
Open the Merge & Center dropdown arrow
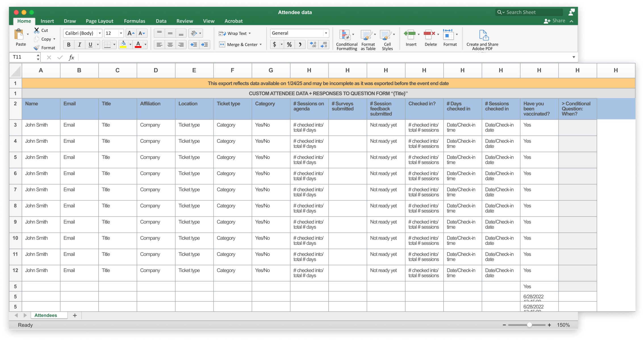coord(261,45)
